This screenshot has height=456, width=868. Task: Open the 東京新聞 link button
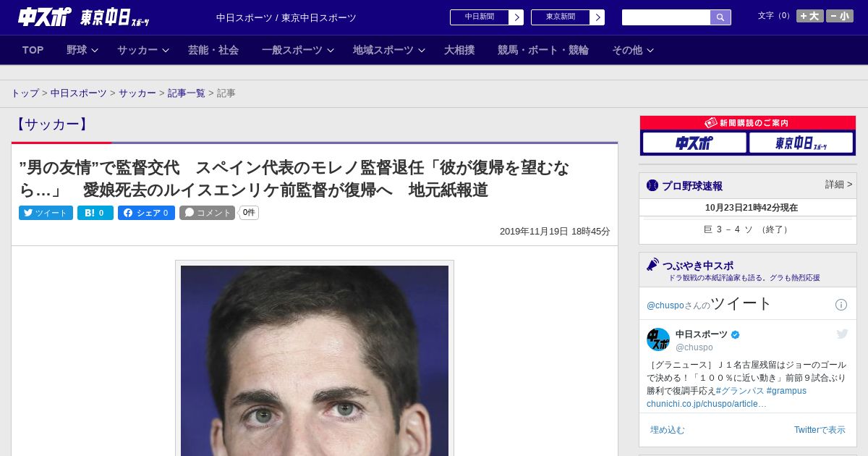click(x=568, y=17)
